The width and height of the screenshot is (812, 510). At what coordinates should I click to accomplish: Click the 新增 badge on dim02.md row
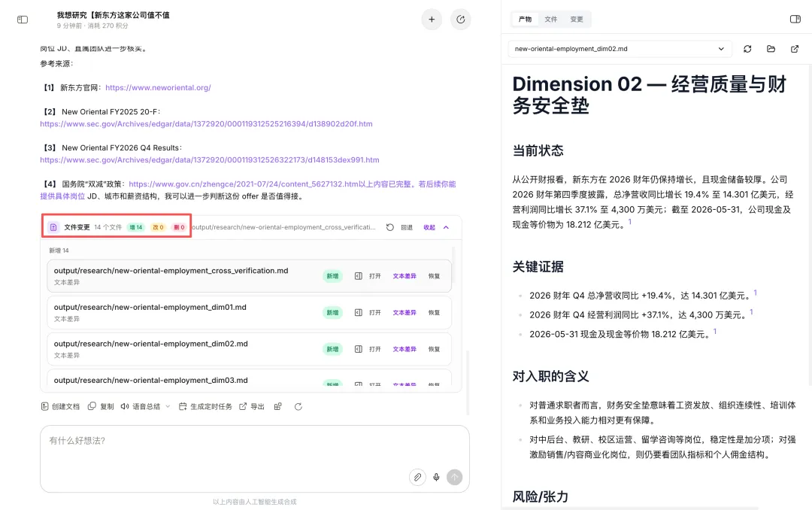[x=332, y=349]
